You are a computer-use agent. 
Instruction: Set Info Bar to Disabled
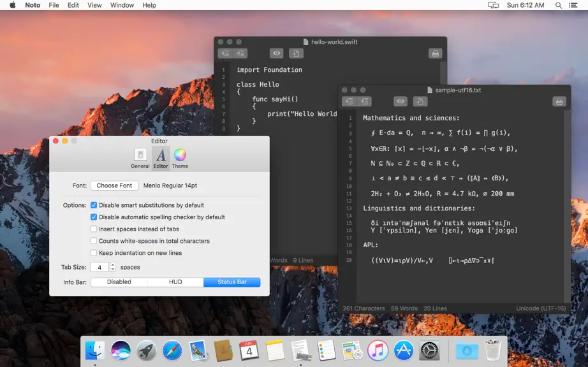(119, 282)
